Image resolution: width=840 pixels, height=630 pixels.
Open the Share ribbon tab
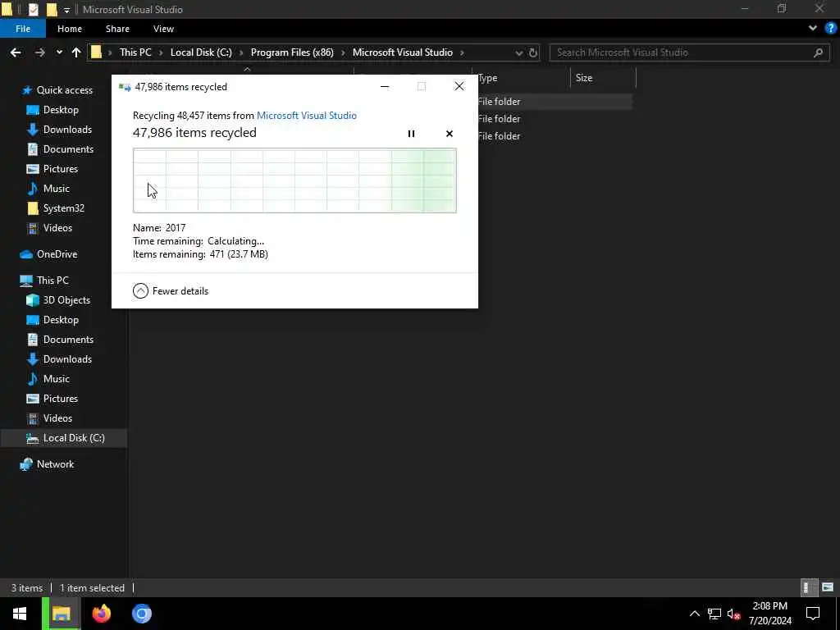pos(117,29)
